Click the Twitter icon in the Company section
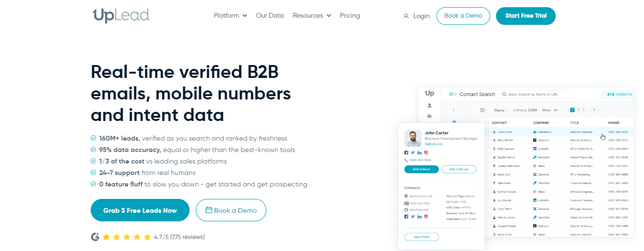 click(412, 217)
